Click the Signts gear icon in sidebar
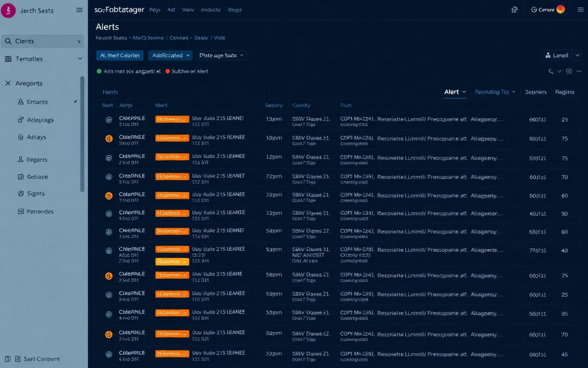This screenshot has height=368, width=588. tap(20, 193)
